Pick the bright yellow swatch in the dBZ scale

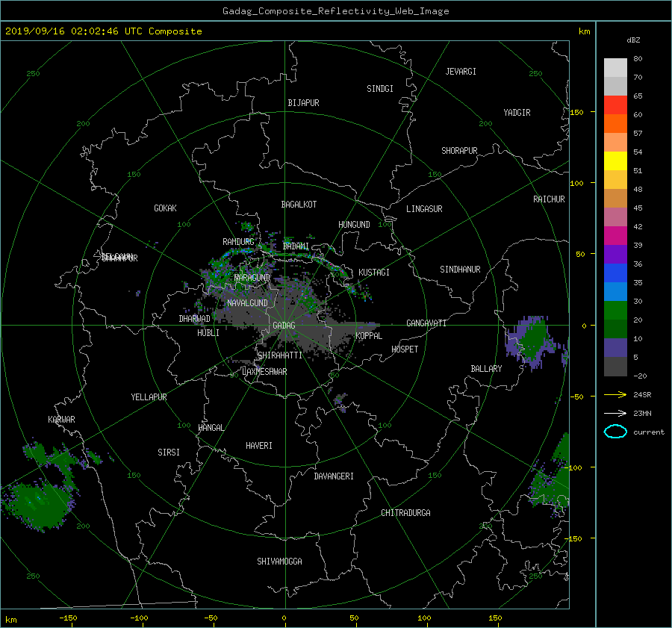[615, 161]
